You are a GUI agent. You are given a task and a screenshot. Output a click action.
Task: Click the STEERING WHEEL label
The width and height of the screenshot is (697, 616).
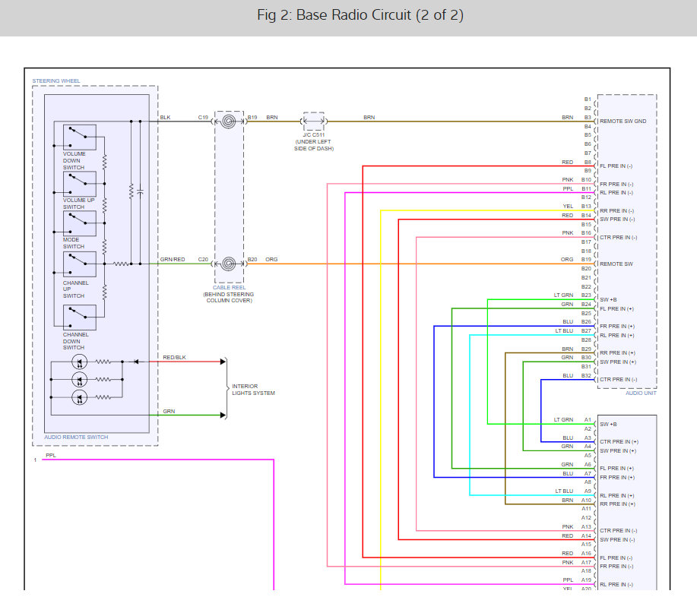coord(56,81)
